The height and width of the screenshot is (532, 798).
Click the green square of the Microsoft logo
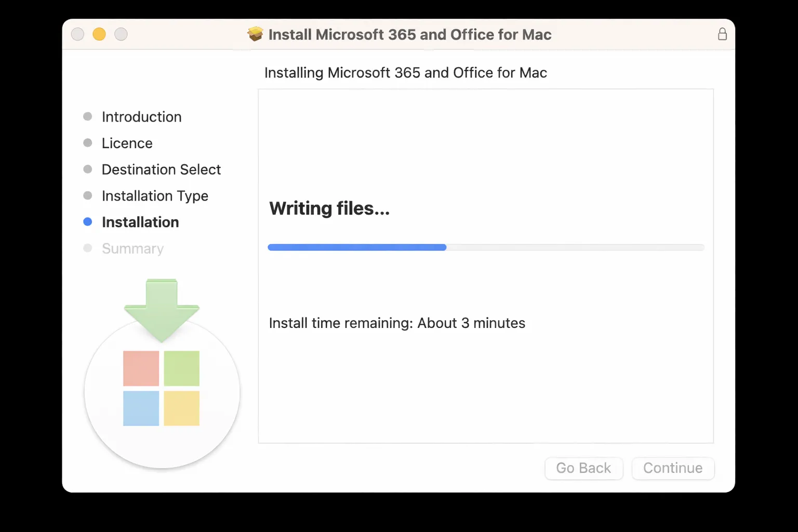[181, 369]
